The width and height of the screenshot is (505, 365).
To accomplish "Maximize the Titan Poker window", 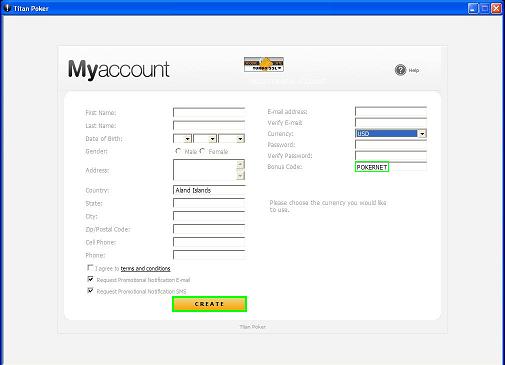I will [485, 8].
